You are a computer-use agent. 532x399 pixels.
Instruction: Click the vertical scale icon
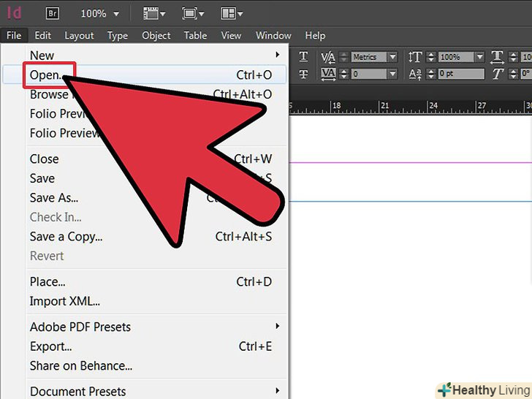point(415,57)
